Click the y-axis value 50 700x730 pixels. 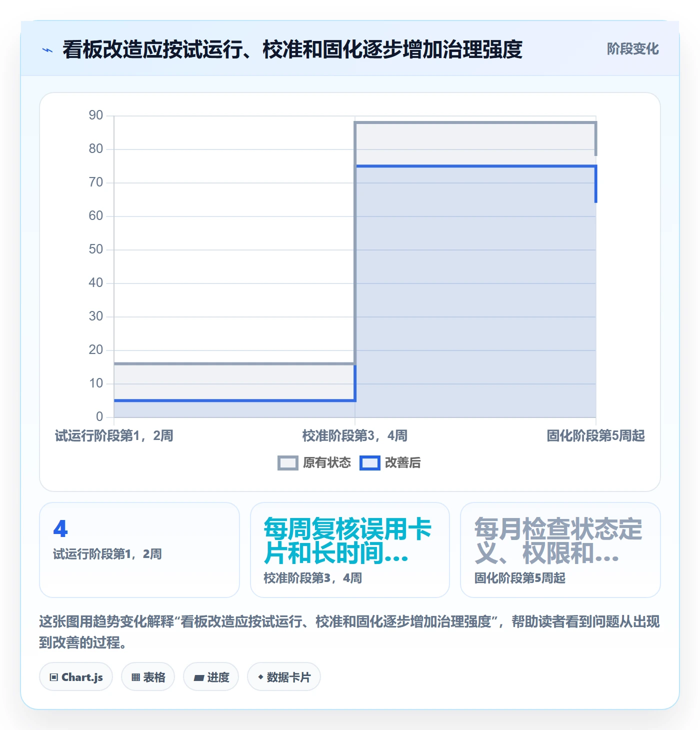coord(96,249)
